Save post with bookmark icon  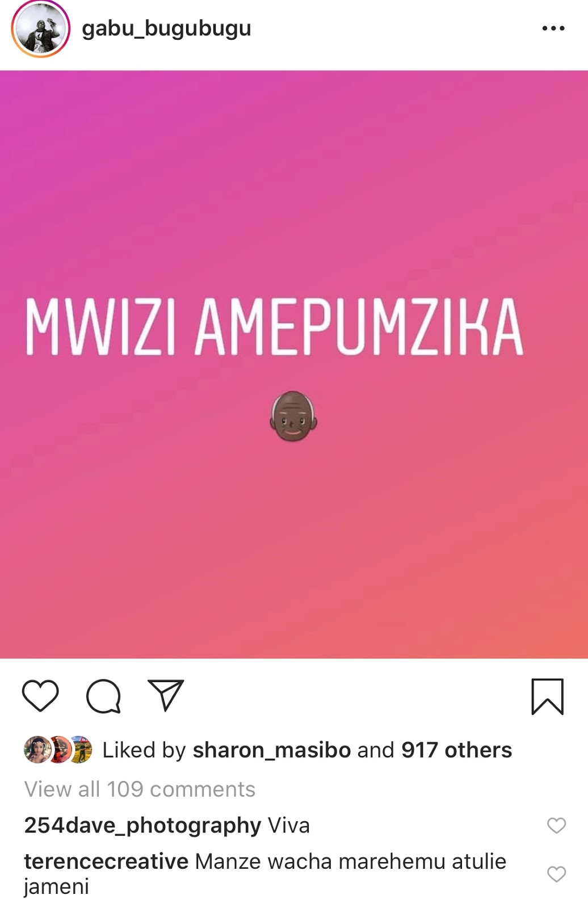pyautogui.click(x=548, y=696)
